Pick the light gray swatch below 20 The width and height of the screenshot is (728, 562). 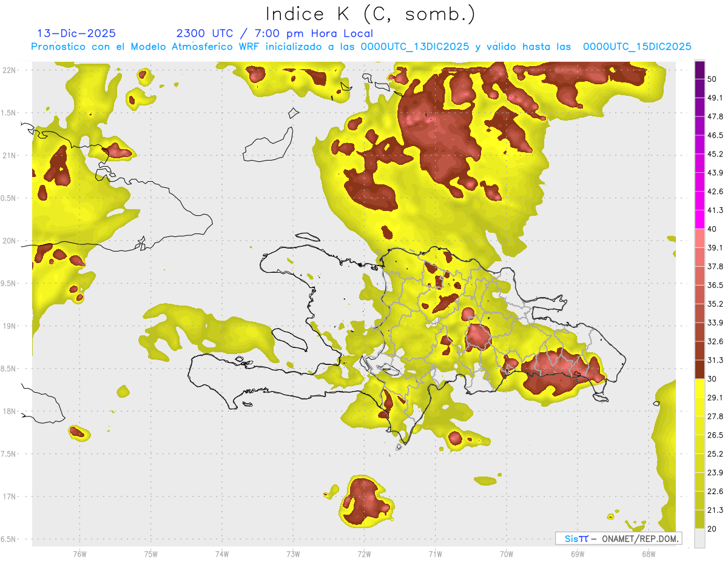699,538
